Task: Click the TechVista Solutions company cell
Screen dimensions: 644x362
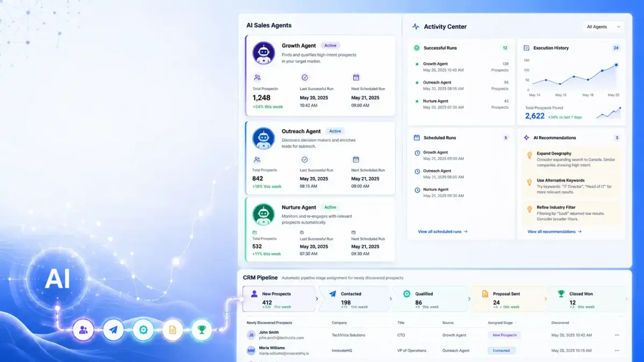Action: tap(348, 335)
